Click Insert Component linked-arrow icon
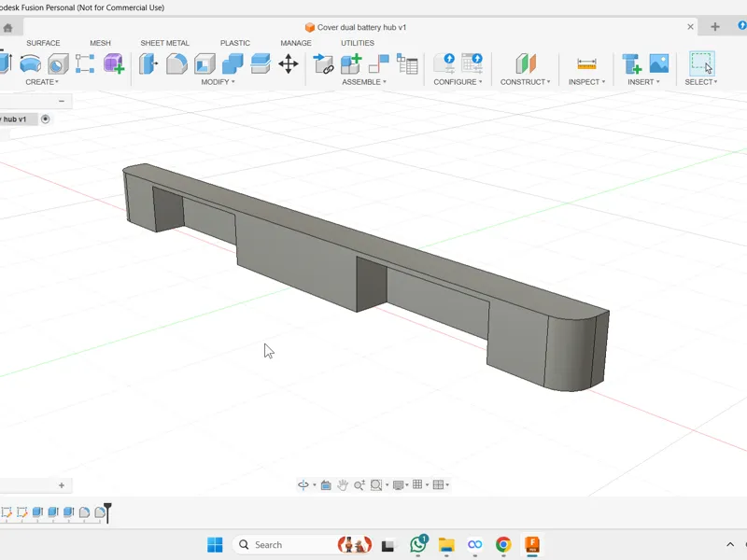Viewport: 747px width, 560px height. tap(323, 63)
